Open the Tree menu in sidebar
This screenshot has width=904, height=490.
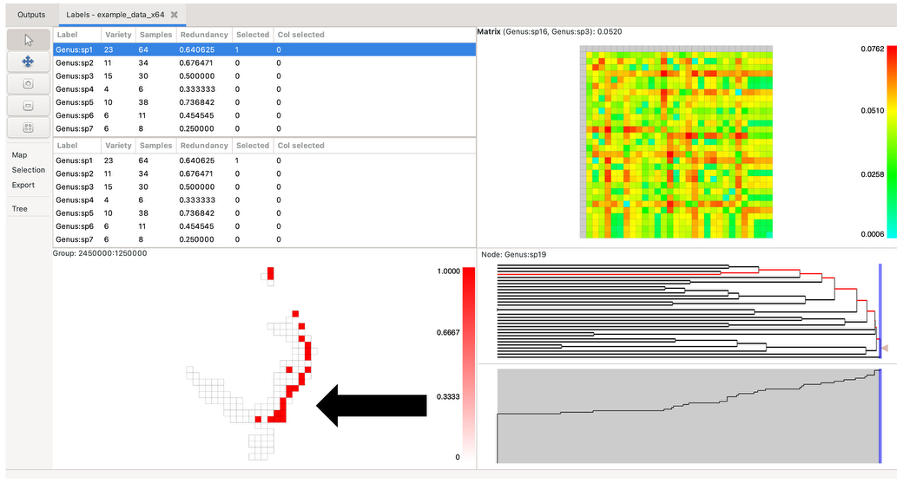pyautogui.click(x=19, y=209)
